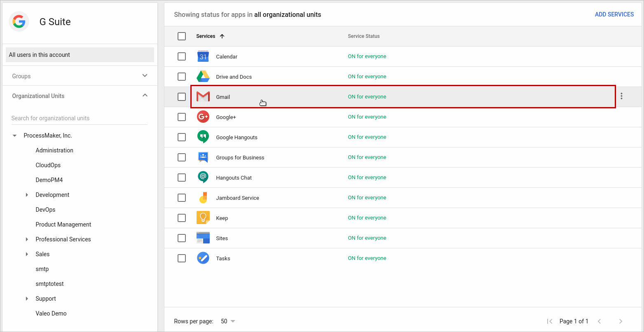Check the Sites row checkbox
Viewport: 644px width, 332px height.
(x=182, y=238)
